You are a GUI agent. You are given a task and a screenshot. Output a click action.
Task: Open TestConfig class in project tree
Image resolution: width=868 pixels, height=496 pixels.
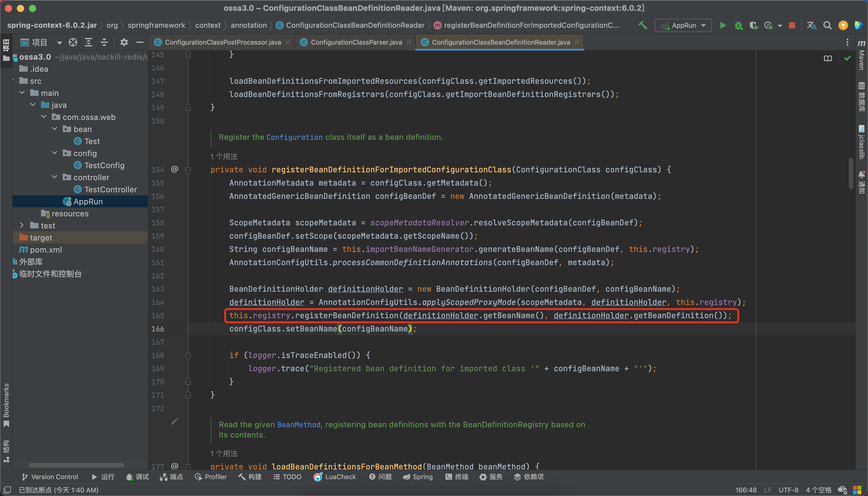coord(104,165)
